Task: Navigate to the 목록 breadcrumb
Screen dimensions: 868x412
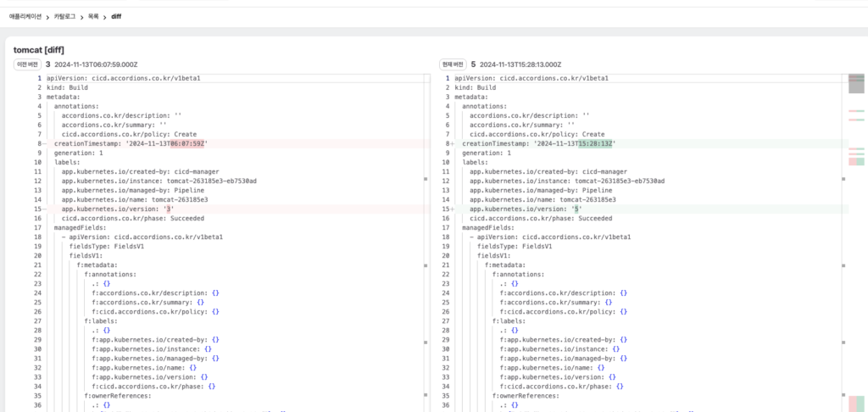Action: tap(93, 17)
